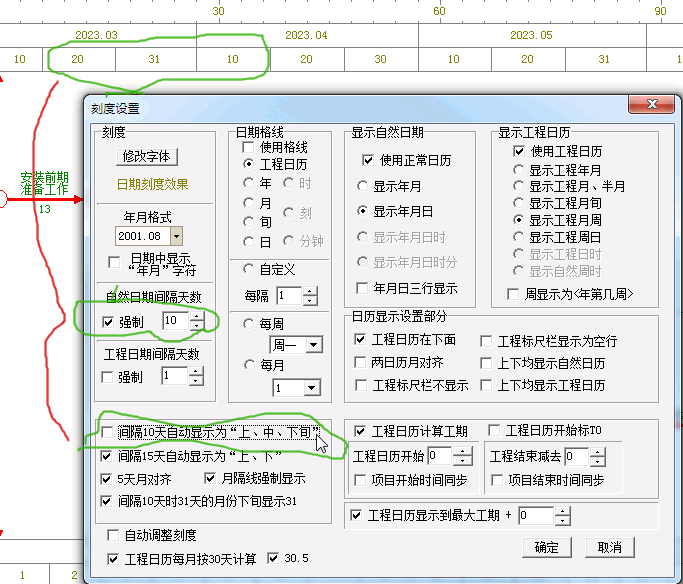Decrease 工程日期间隔天数 spinner value
This screenshot has width=683, height=584.
click(x=196, y=381)
